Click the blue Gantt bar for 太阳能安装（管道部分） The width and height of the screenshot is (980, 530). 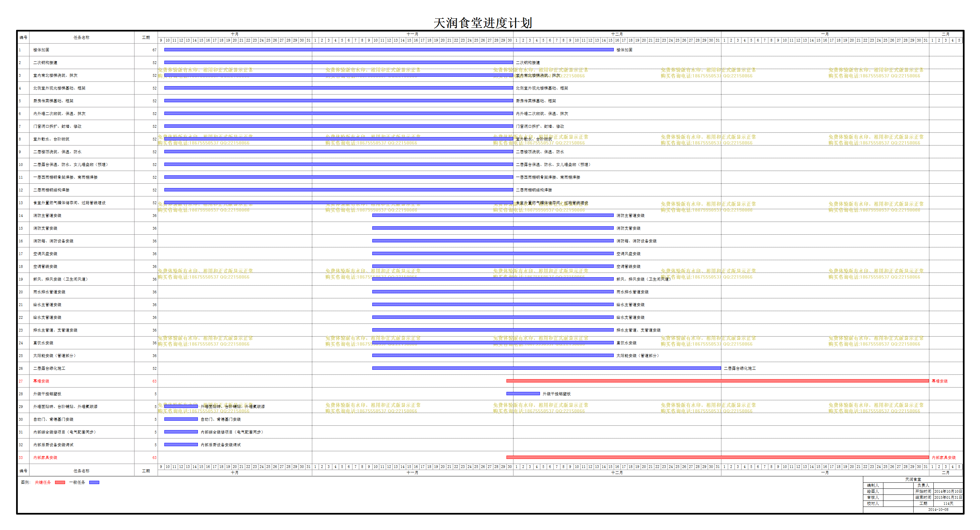[493, 355]
